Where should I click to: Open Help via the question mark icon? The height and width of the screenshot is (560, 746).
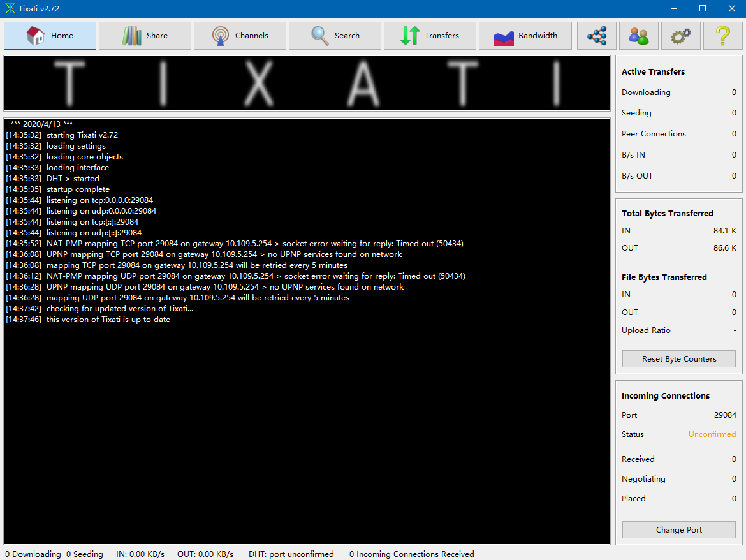click(722, 36)
